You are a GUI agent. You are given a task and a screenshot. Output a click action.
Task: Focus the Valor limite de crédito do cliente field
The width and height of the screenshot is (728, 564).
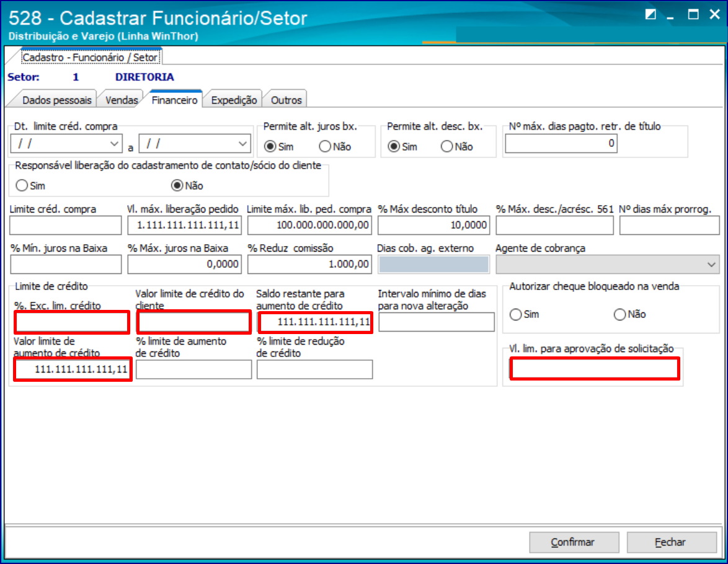click(x=193, y=322)
